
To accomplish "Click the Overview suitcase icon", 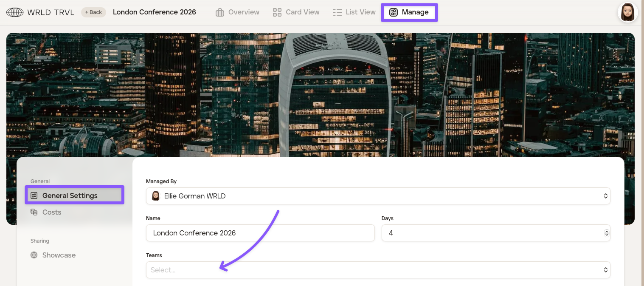I will pos(220,12).
